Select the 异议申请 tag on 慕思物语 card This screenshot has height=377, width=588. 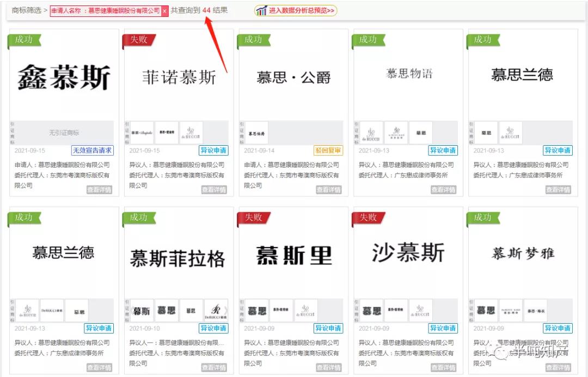[x=443, y=150]
